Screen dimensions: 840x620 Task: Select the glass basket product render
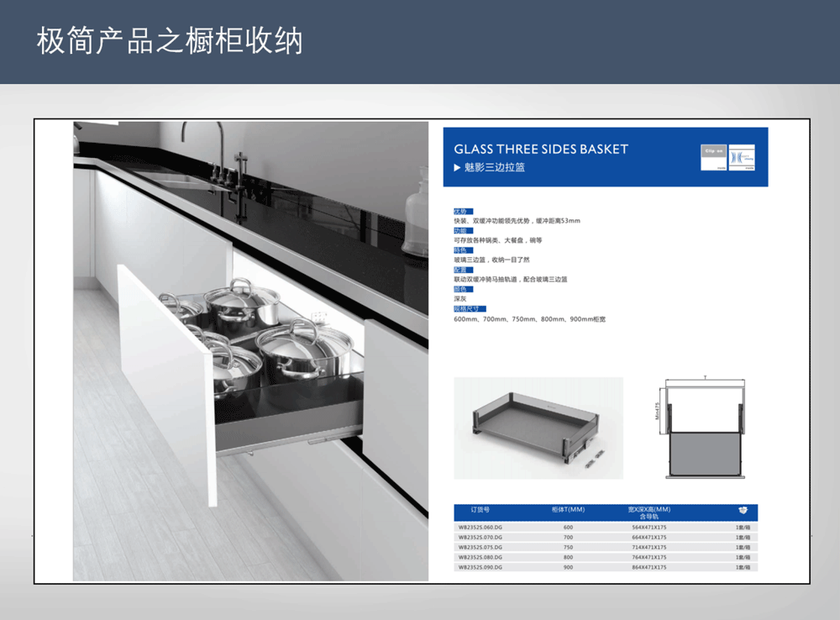[538, 428]
